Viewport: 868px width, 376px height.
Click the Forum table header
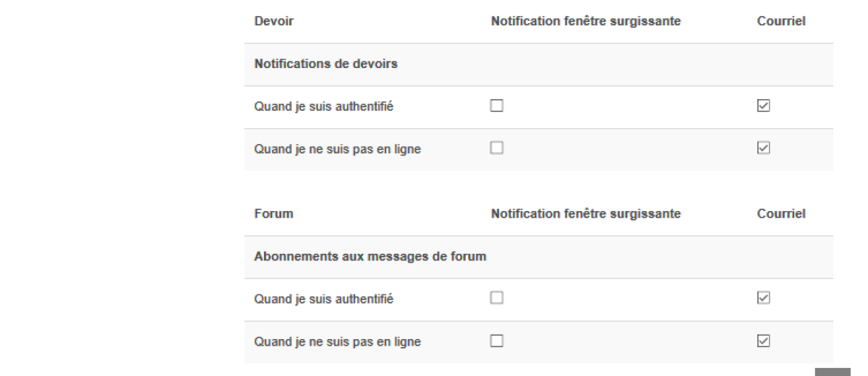(x=273, y=214)
